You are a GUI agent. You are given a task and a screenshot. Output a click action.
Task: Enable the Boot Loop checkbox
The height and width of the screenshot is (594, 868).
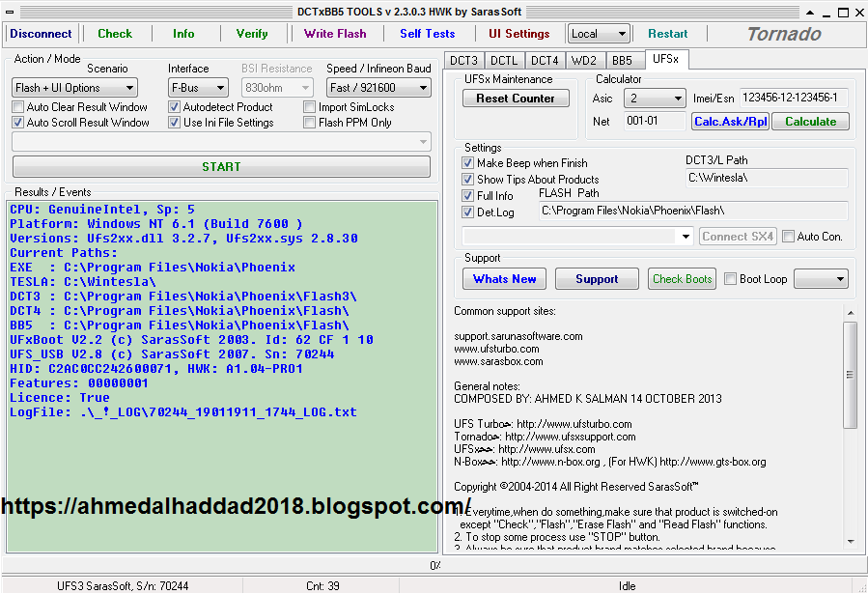coord(730,279)
